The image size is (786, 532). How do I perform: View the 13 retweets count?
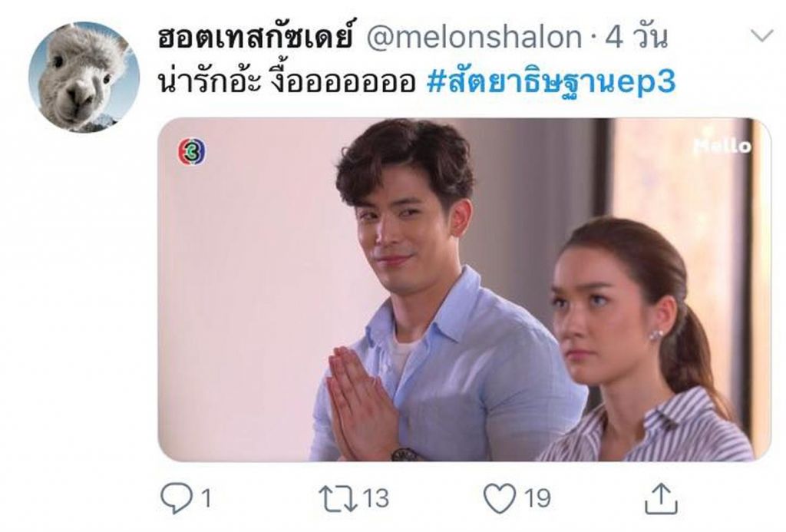pos(375,498)
